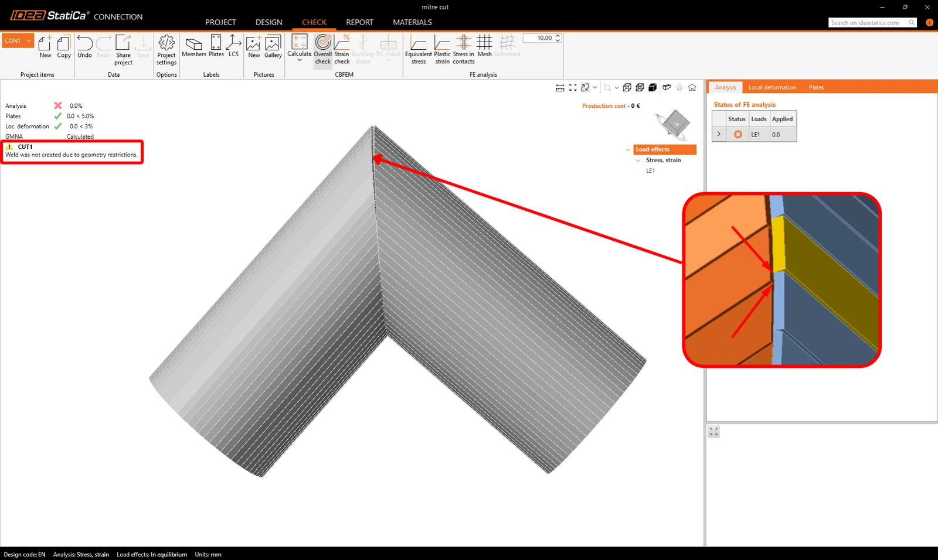Show Plastic strain results
Image resolution: width=938 pixels, height=560 pixels.
(442, 49)
